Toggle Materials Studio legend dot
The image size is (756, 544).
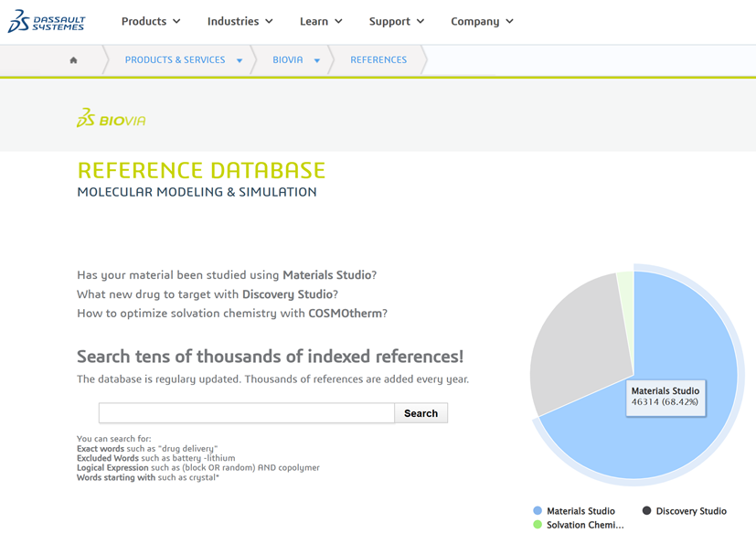coord(538,511)
